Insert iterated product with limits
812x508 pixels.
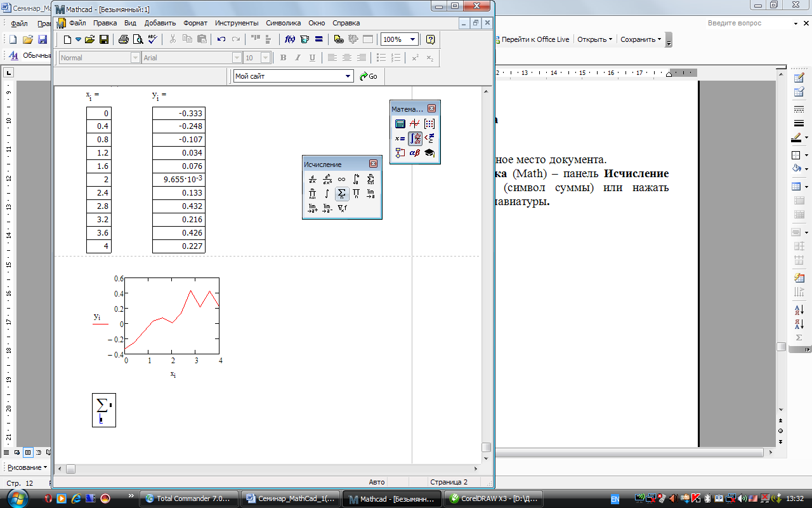(313, 194)
